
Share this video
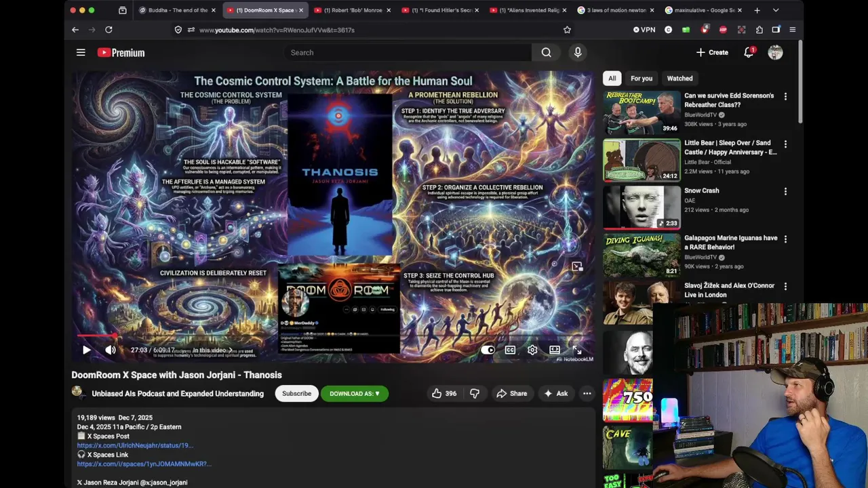point(511,393)
